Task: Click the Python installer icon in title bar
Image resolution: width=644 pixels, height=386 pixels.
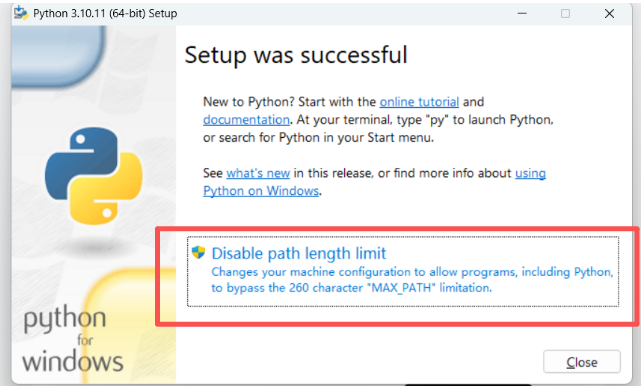Action: click(21, 13)
